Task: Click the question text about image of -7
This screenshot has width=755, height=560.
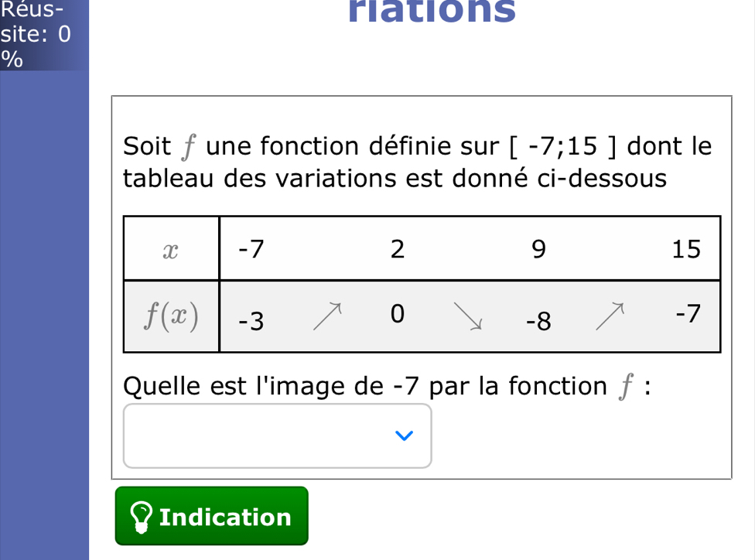Action: [x=387, y=386]
